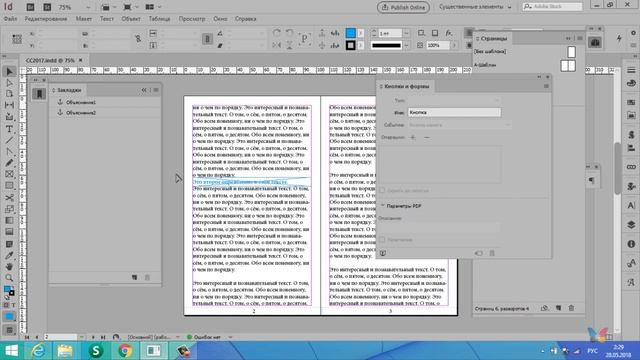Click fill and stroke swatch in toolbox
Image resolution: width=640 pixels, height=360 pixels.
9,291
